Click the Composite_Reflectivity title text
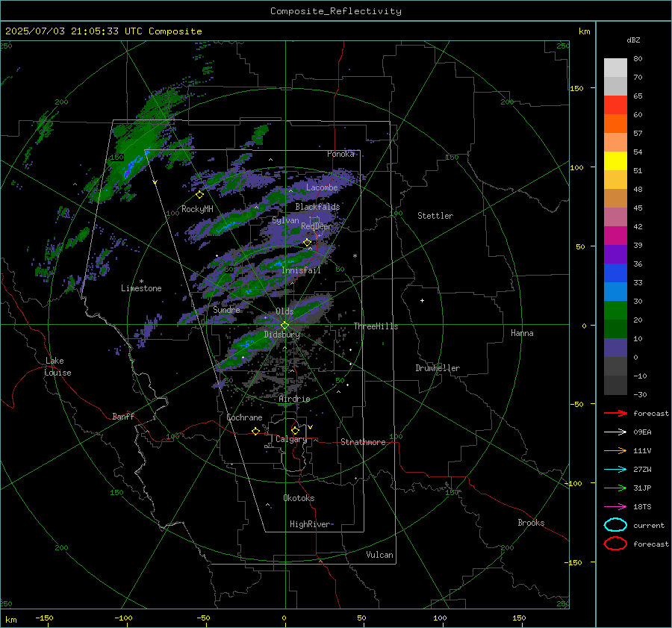672x628 pixels. coord(335,11)
